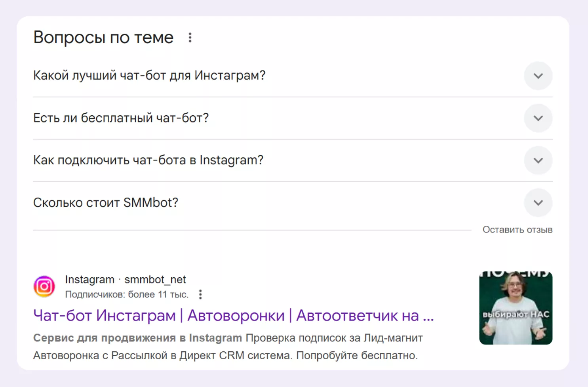Click question text 'Сколько стоит SMMbot?'

tap(106, 202)
